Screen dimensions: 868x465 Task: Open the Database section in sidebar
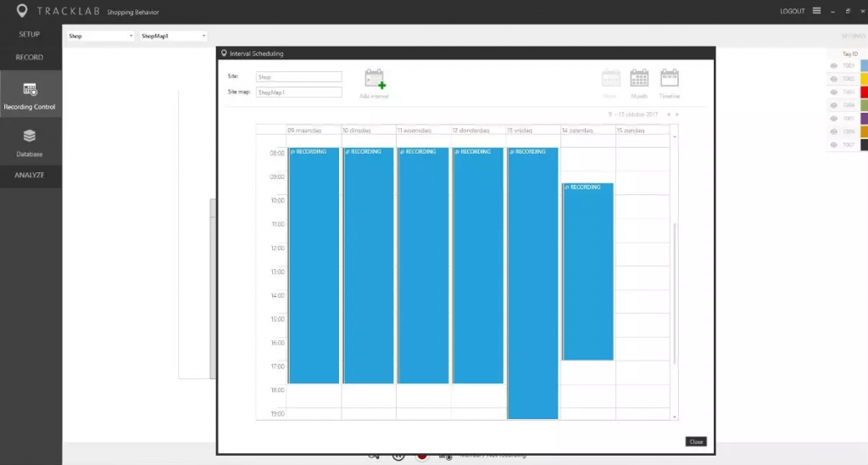(x=30, y=143)
